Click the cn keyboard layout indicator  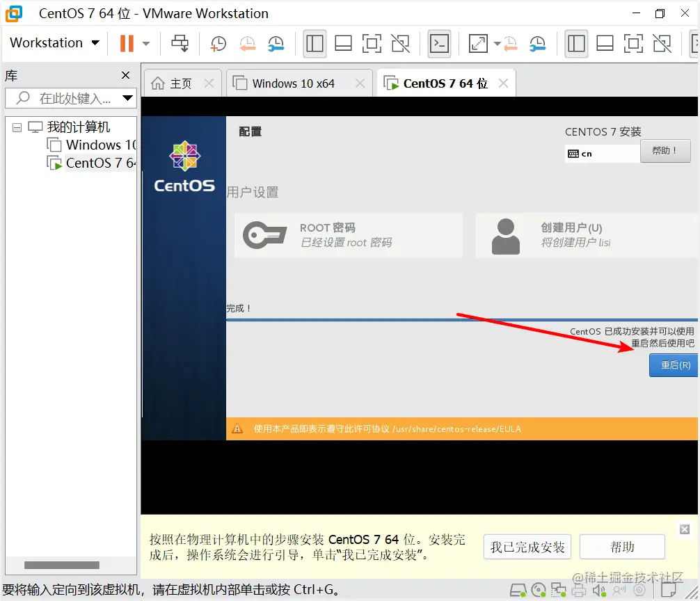602,154
